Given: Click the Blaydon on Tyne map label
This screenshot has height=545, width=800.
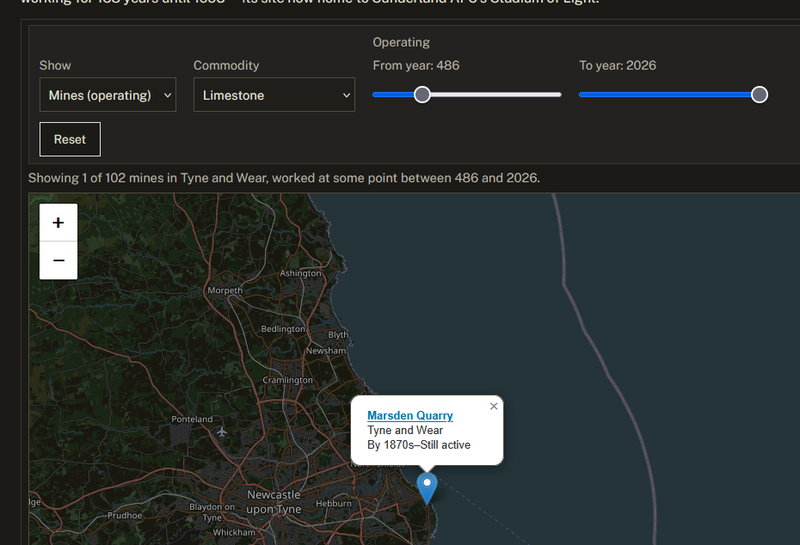Looking at the screenshot, I should 212,512.
